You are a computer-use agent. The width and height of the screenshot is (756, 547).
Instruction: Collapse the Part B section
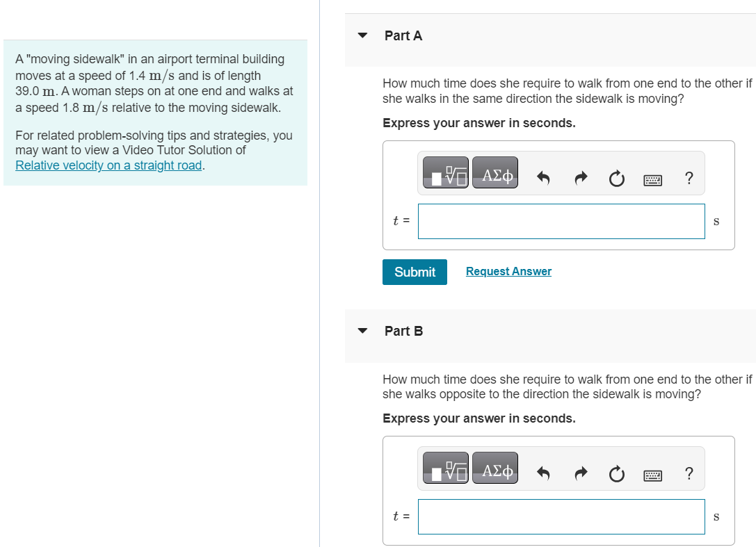point(362,331)
